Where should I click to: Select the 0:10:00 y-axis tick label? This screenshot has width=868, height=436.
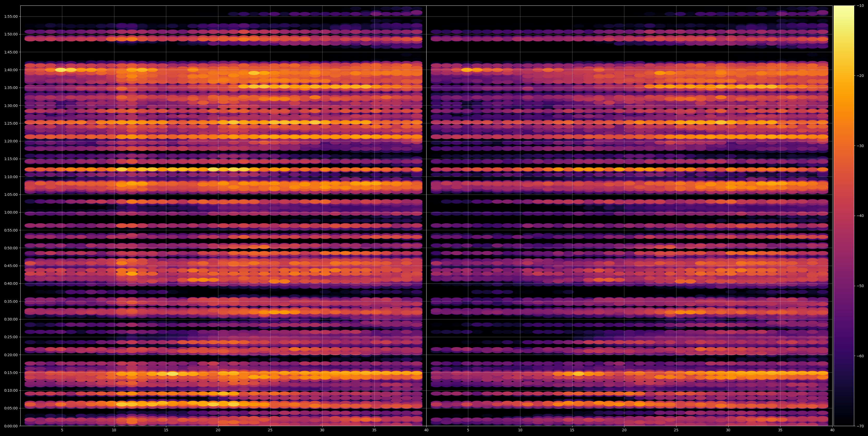pos(11,390)
